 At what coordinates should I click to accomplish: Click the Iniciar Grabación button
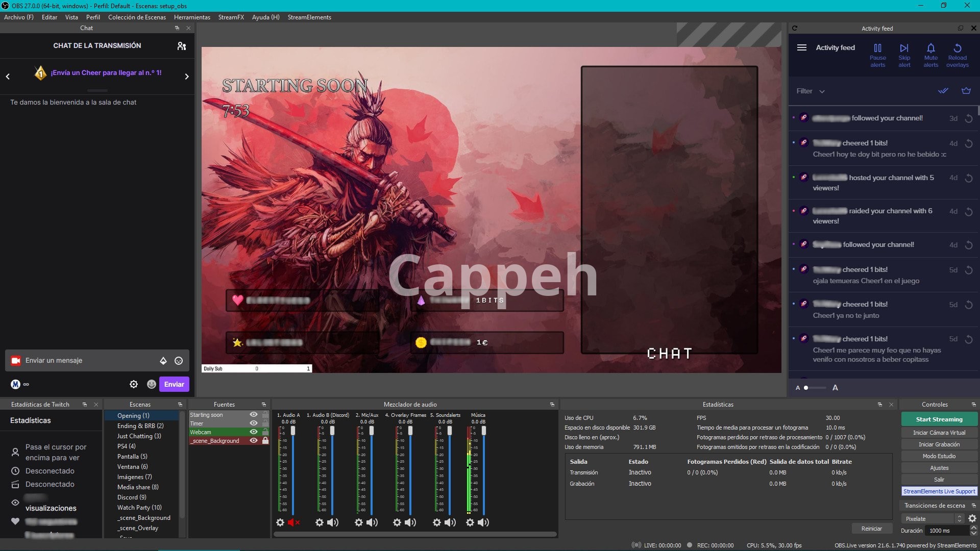click(x=939, y=444)
